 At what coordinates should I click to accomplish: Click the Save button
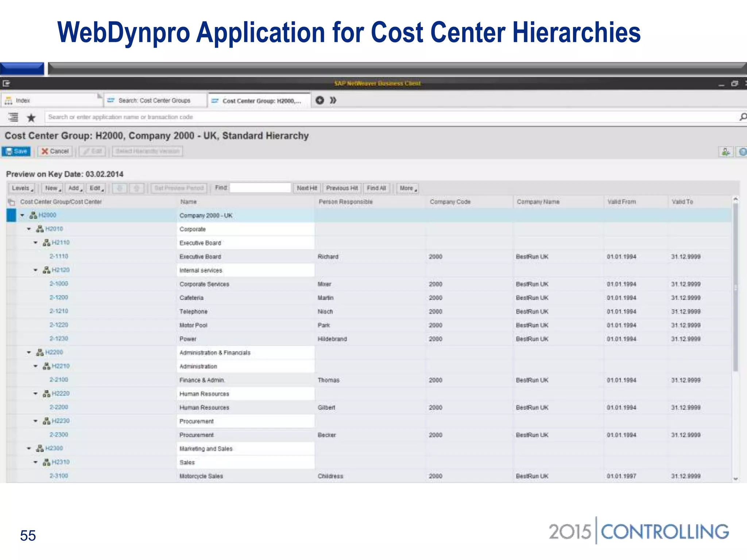click(x=16, y=151)
